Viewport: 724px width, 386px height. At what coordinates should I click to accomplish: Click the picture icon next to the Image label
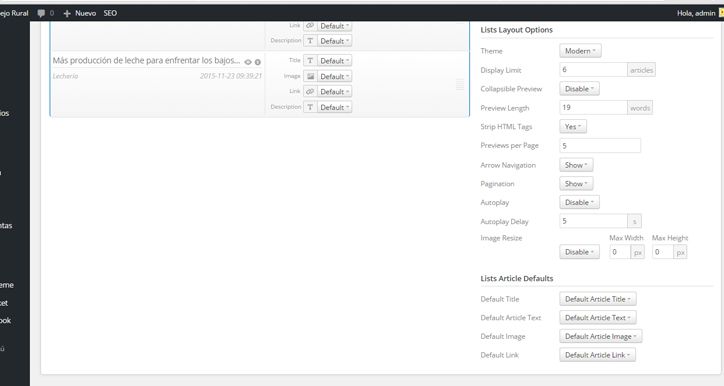point(310,76)
